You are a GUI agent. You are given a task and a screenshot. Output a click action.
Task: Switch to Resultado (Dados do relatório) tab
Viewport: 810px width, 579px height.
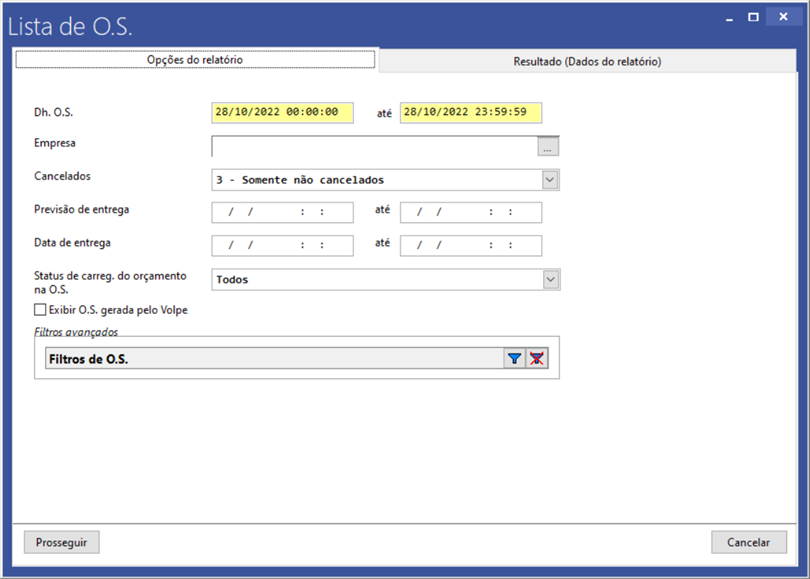(x=587, y=61)
